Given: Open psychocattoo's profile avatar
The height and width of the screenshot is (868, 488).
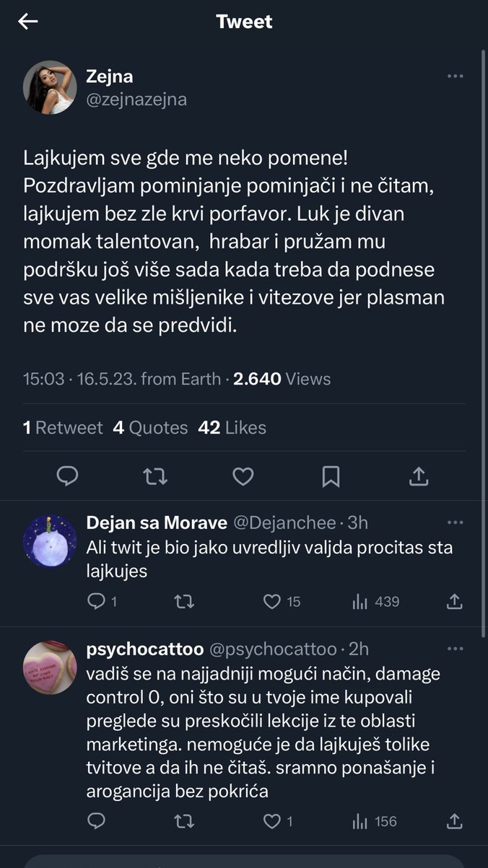Looking at the screenshot, I should [x=50, y=667].
